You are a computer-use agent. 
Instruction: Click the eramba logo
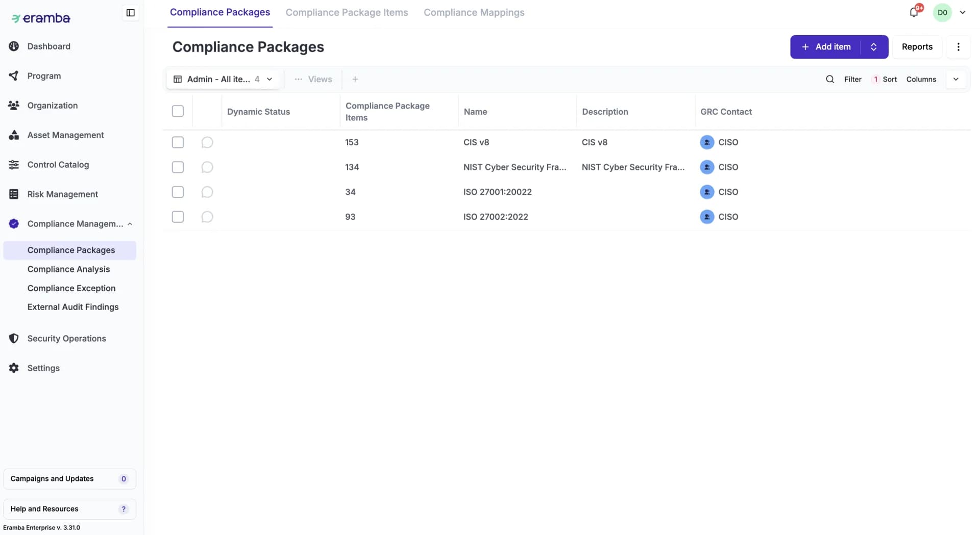pos(41,18)
